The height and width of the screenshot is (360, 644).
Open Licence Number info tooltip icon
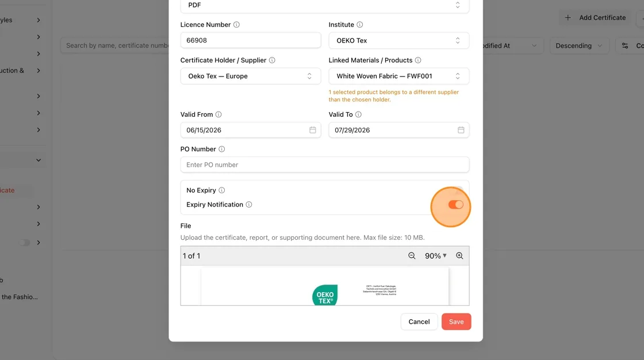236,25
